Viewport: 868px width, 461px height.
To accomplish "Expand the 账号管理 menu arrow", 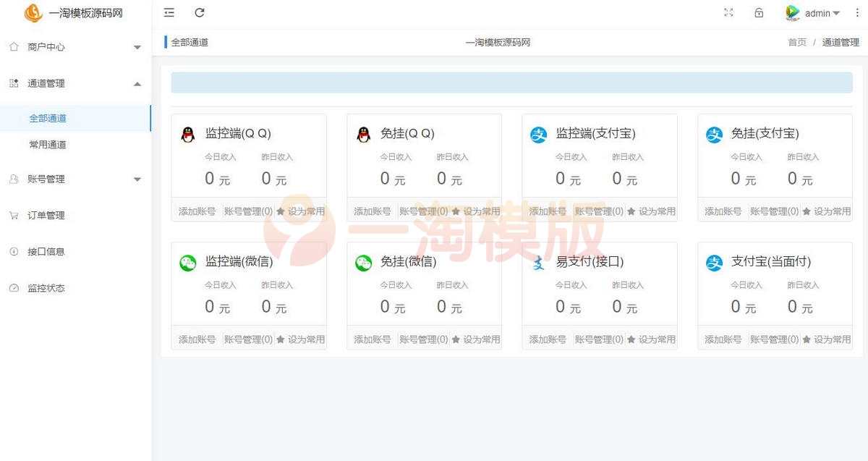I will 137,179.
